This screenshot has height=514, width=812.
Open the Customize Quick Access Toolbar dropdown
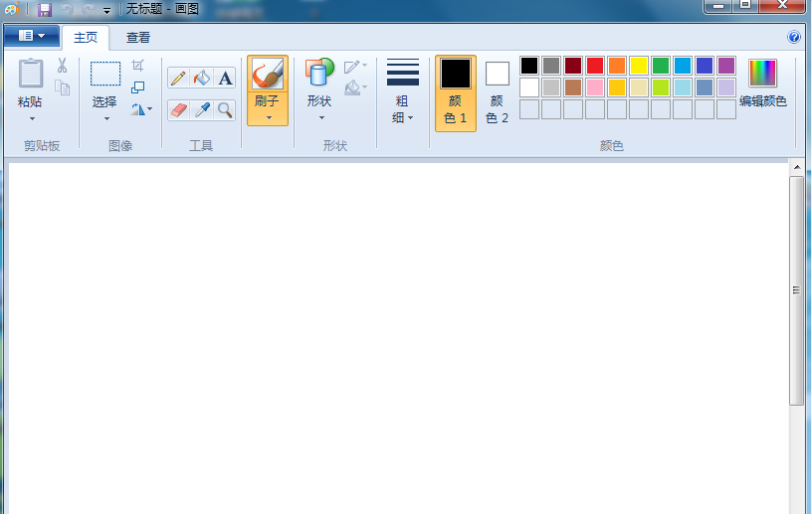coord(106,10)
